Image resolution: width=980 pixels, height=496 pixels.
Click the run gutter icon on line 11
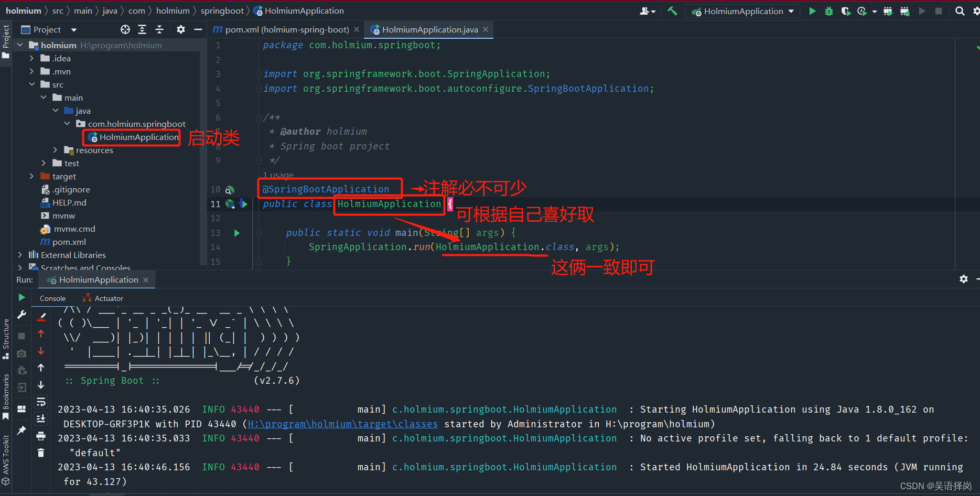[243, 203]
